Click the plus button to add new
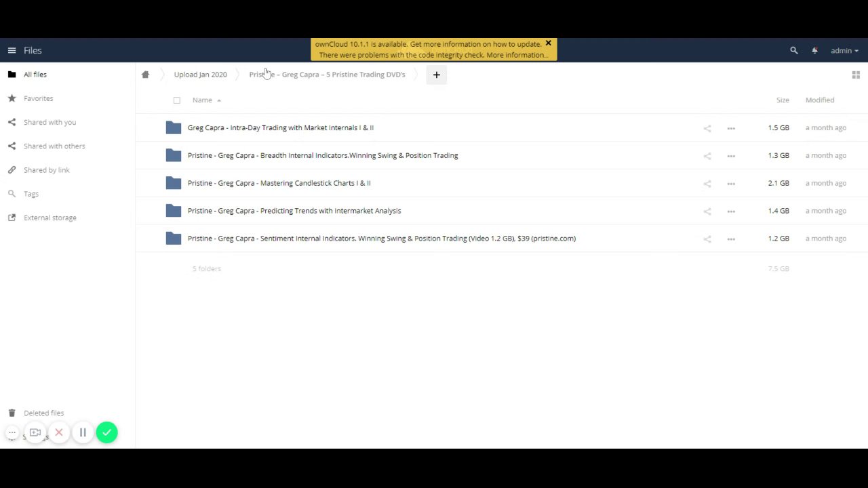Screen dimensions: 868x488 [437, 75]
